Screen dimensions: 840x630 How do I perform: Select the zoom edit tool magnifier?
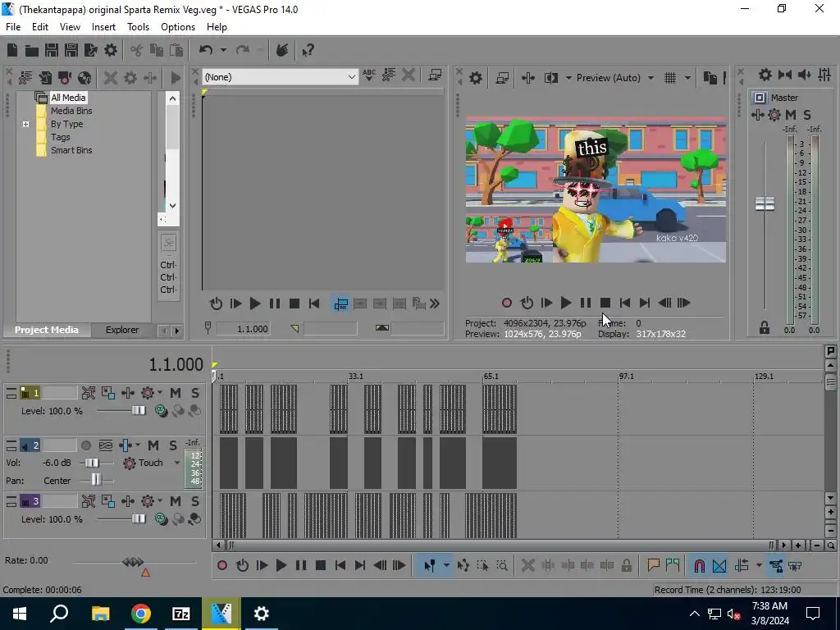[x=502, y=566]
